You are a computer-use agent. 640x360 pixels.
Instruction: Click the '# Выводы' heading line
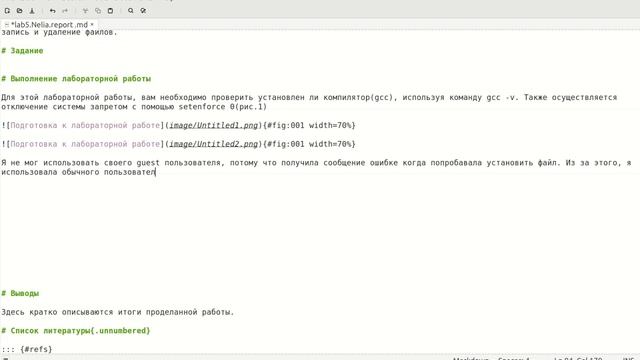tap(20, 293)
